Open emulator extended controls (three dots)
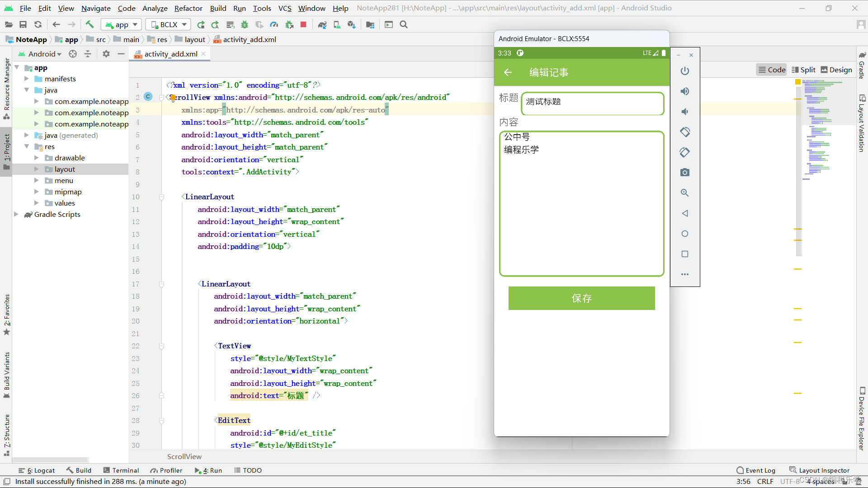Screen dimensions: 868x488 [x=685, y=274]
